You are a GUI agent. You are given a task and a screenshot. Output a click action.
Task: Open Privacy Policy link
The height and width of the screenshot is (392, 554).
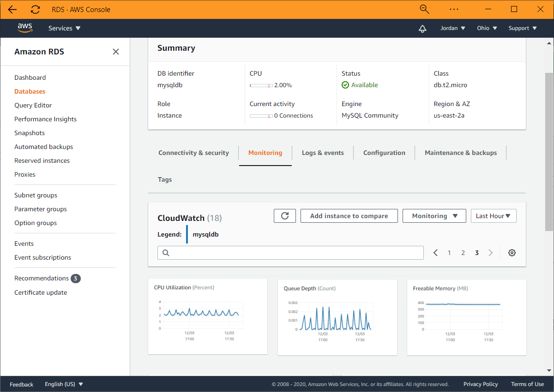coord(481,384)
